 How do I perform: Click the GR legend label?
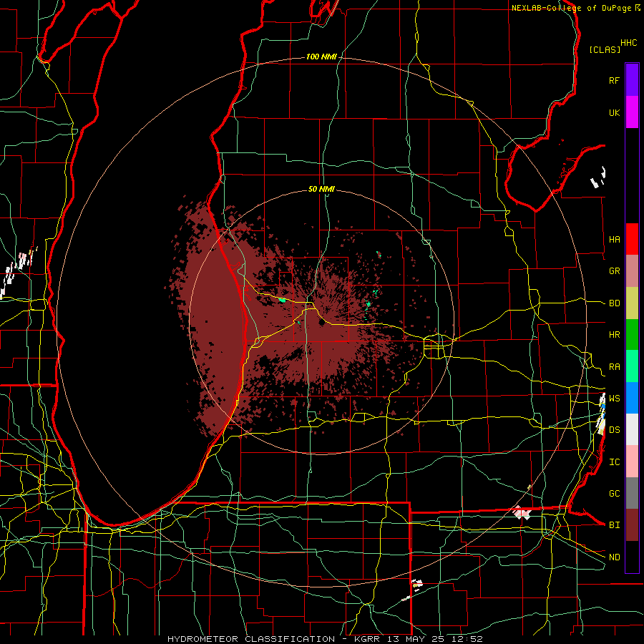point(615,271)
